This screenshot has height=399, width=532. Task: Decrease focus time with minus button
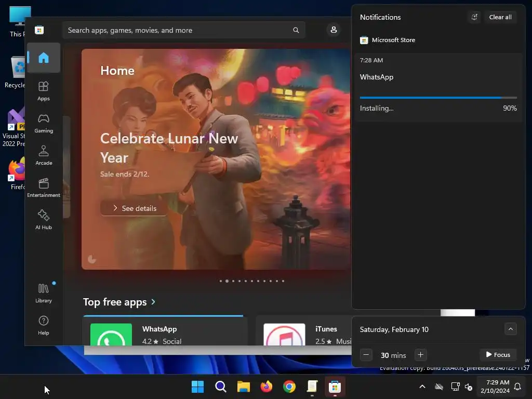point(366,355)
